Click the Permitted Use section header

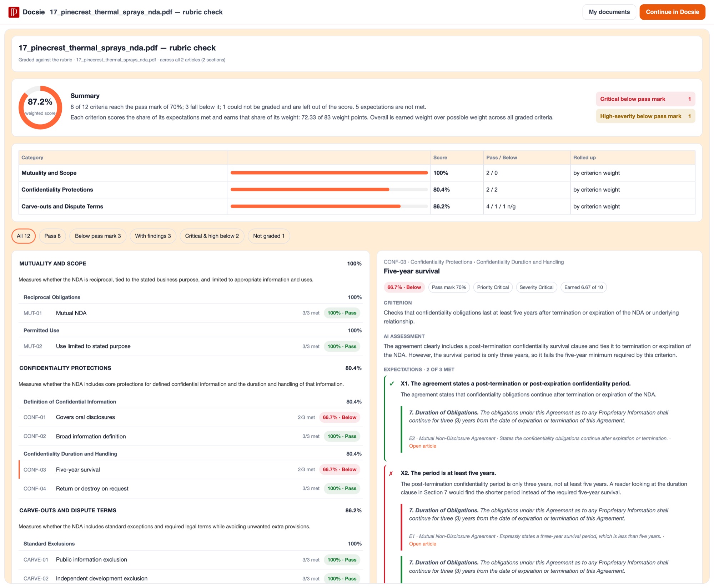click(x=191, y=331)
